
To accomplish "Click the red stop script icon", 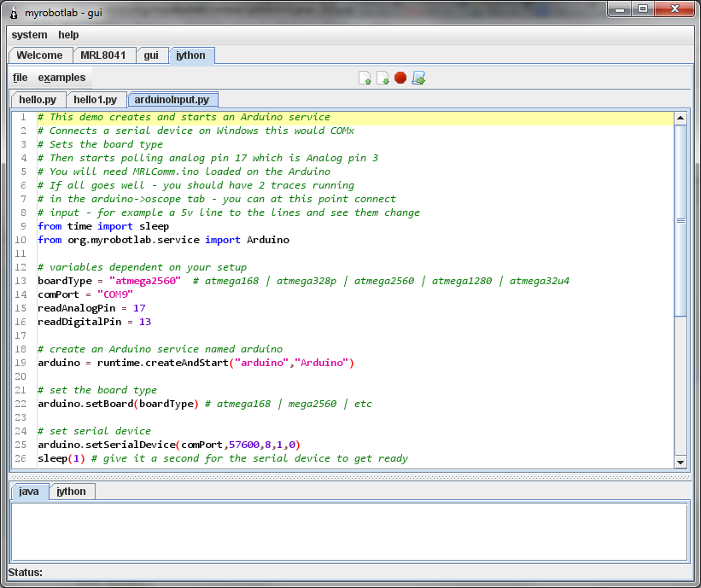I will coord(400,78).
